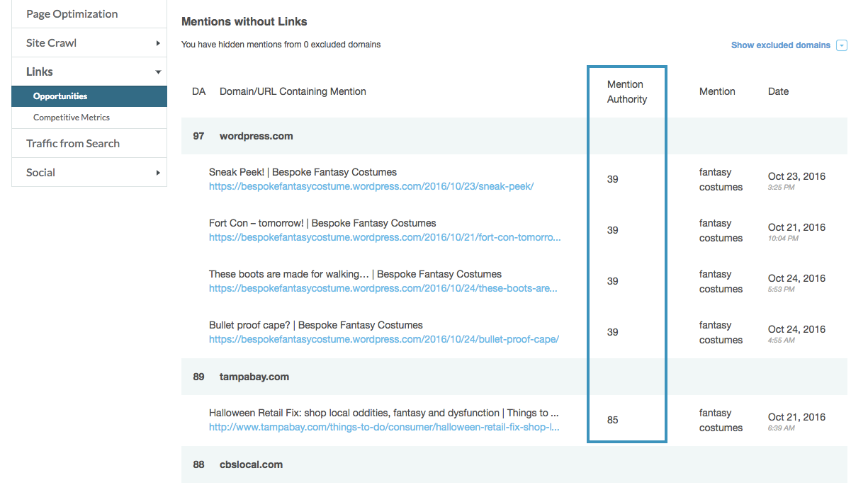Screen dimensions: 868x485
Task: Open Competitive Metrics sub-item
Action: (x=72, y=118)
